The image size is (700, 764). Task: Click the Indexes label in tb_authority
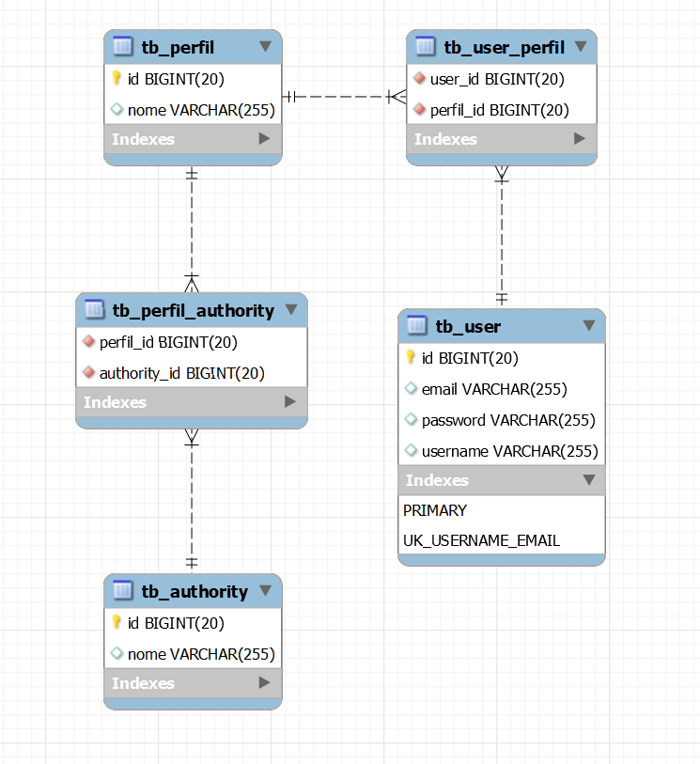coord(143,682)
